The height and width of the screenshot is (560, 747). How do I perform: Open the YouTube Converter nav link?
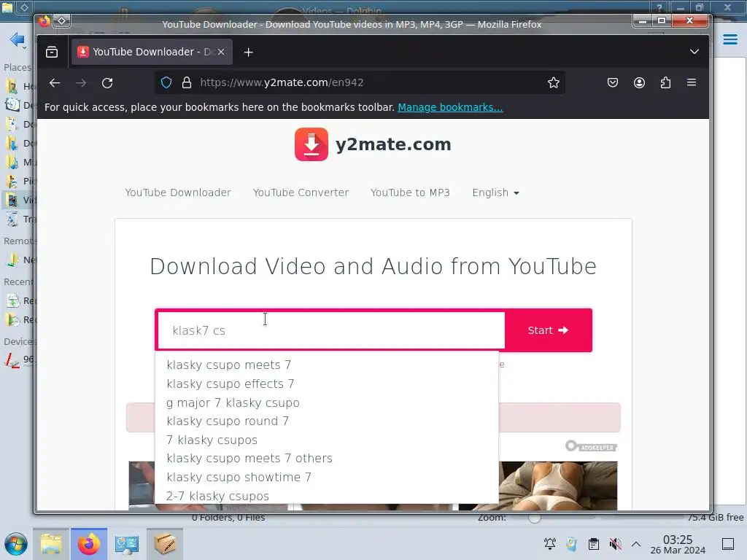coord(301,192)
